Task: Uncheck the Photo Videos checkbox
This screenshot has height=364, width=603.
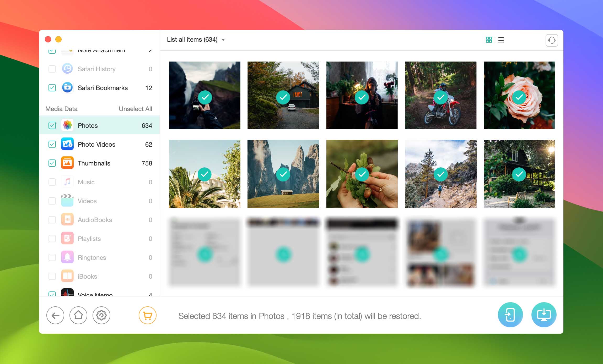Action: click(52, 144)
